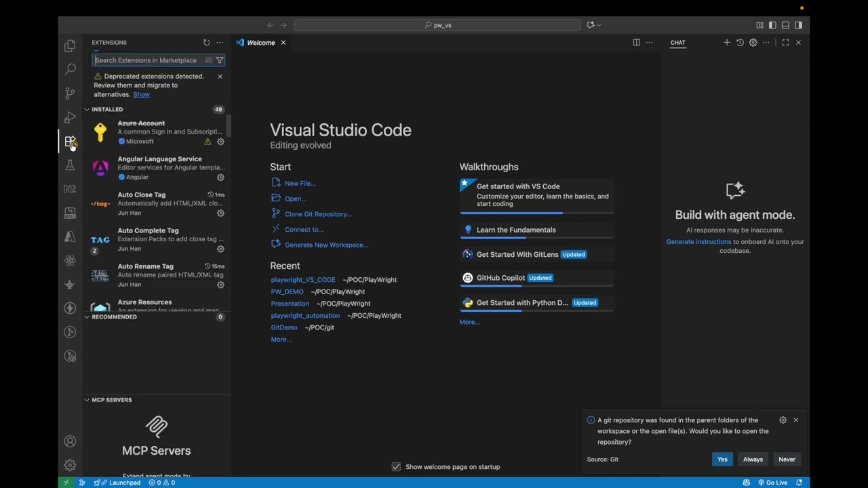Manage Auto Rename Tag extension gear
This screenshot has width=868, height=488.
pos(220,285)
